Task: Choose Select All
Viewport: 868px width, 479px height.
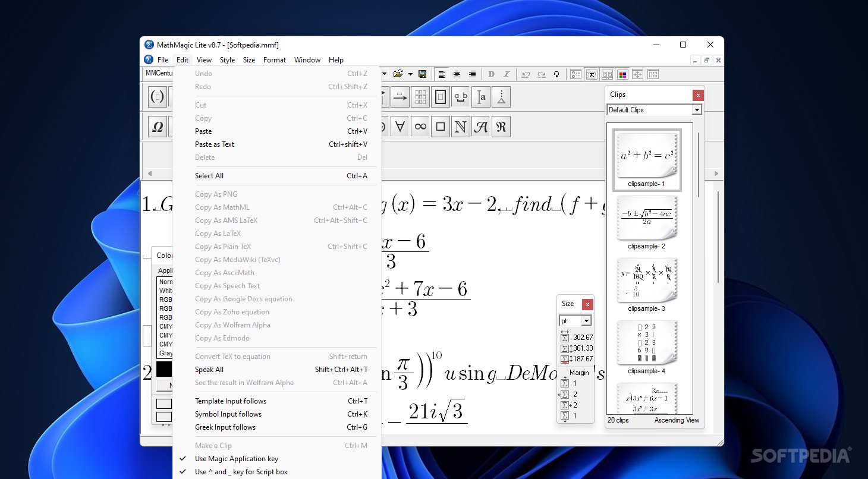Action: 277,176
